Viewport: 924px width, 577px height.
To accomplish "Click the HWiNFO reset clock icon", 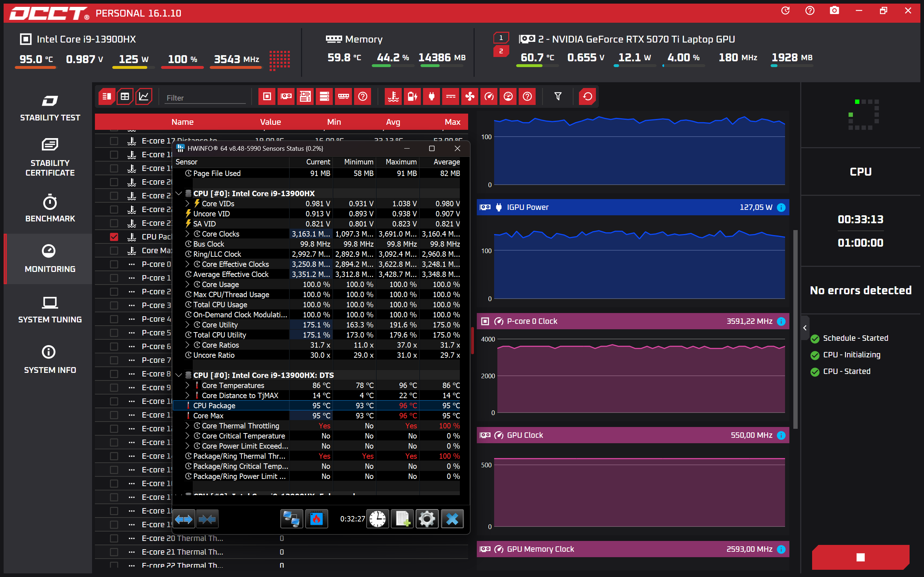I will [x=377, y=519].
